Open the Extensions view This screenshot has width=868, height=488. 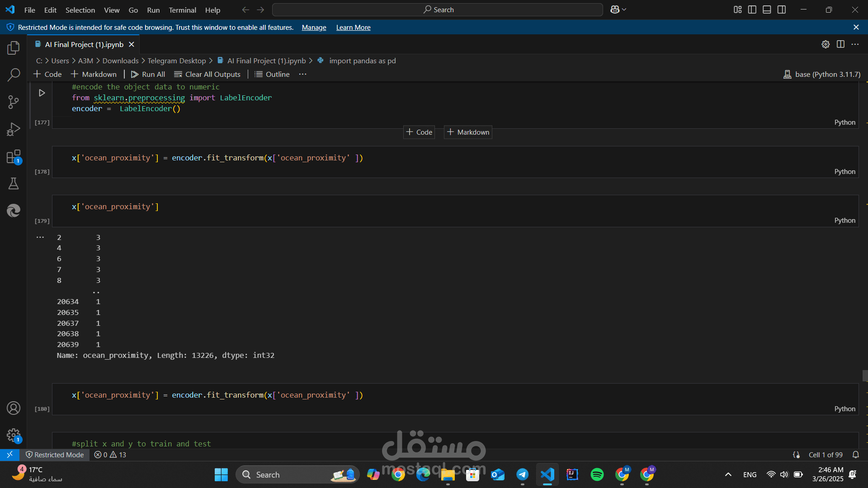[x=14, y=157]
